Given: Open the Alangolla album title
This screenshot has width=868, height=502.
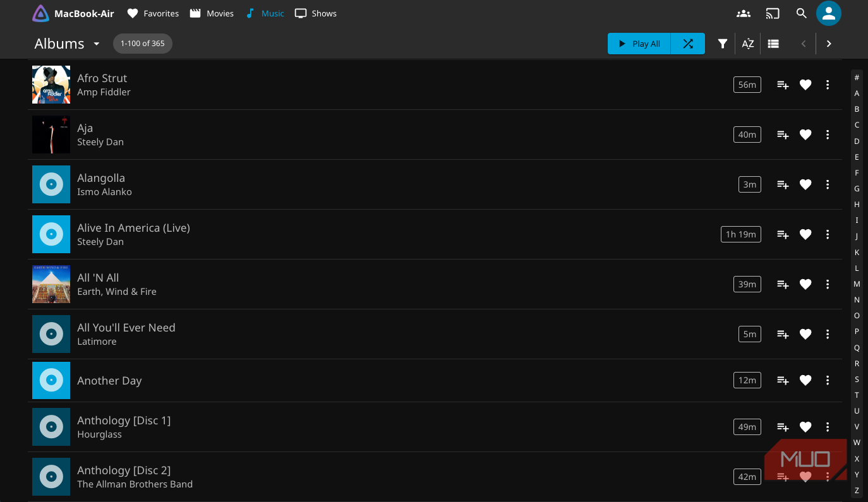Looking at the screenshot, I should (101, 178).
